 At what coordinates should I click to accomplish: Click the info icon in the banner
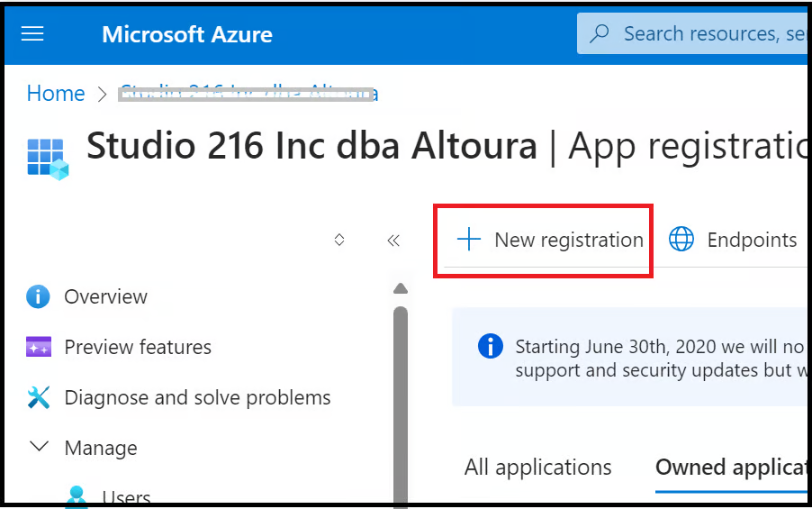click(490, 346)
